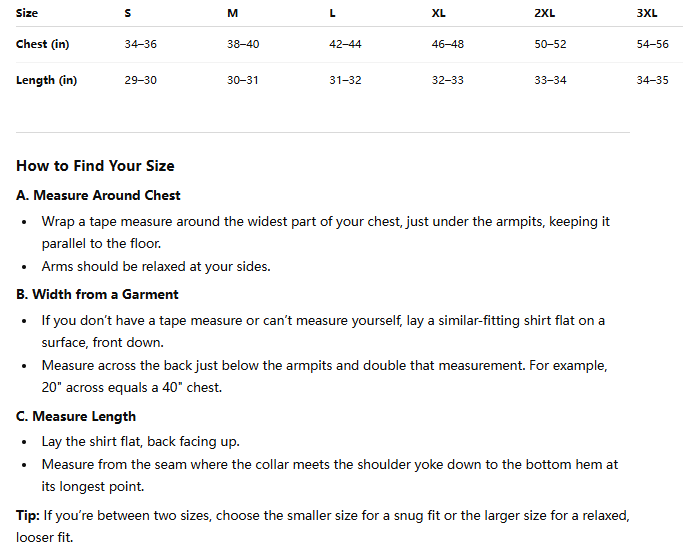Click the 29–30 length value for S
The height and width of the screenshot is (550, 683).
point(140,80)
